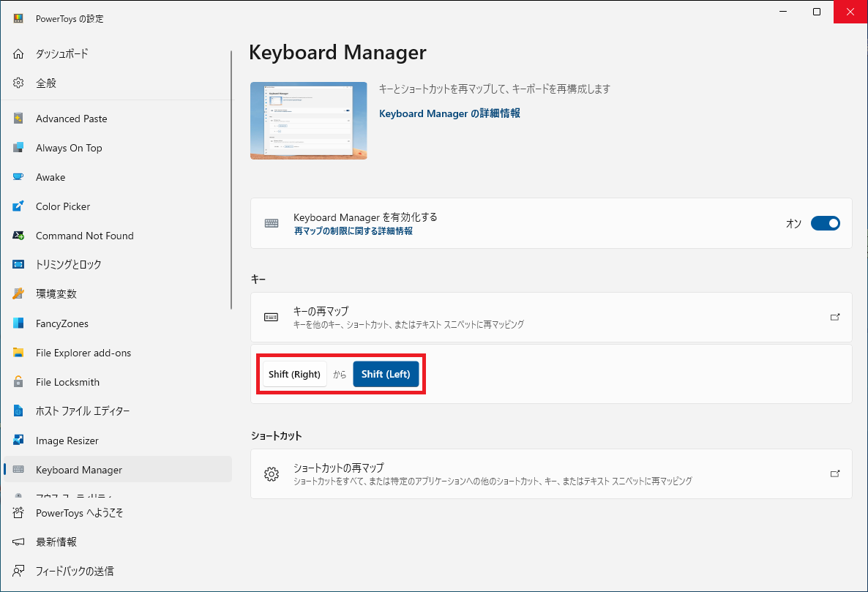Click the Shift (Left) key button
The image size is (868, 592).
coord(386,374)
